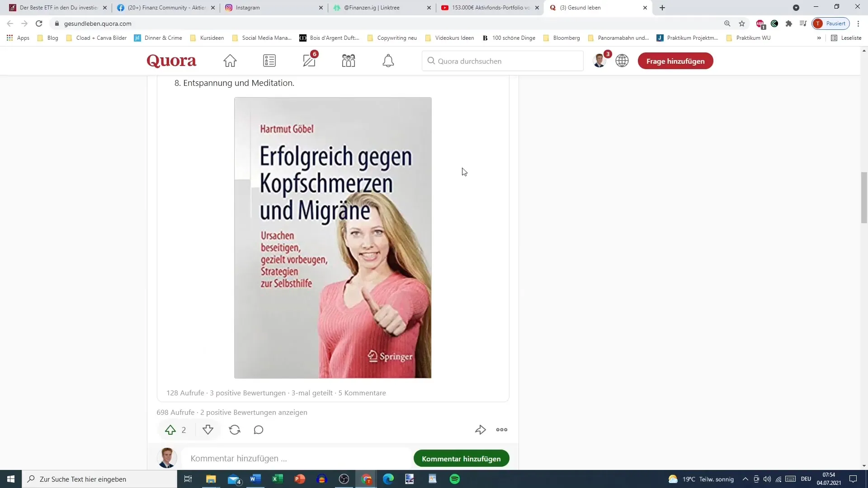
Task: Go back using the browser back arrow
Action: pos(10,23)
